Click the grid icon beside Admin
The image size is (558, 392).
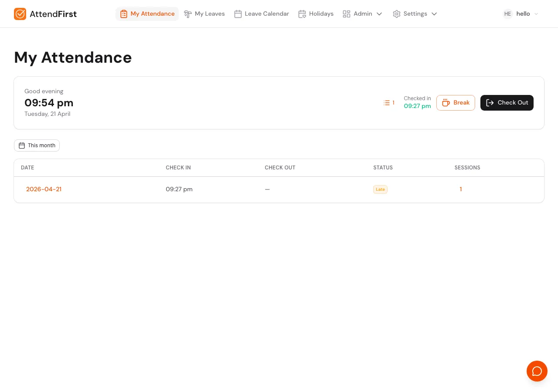pyautogui.click(x=346, y=14)
